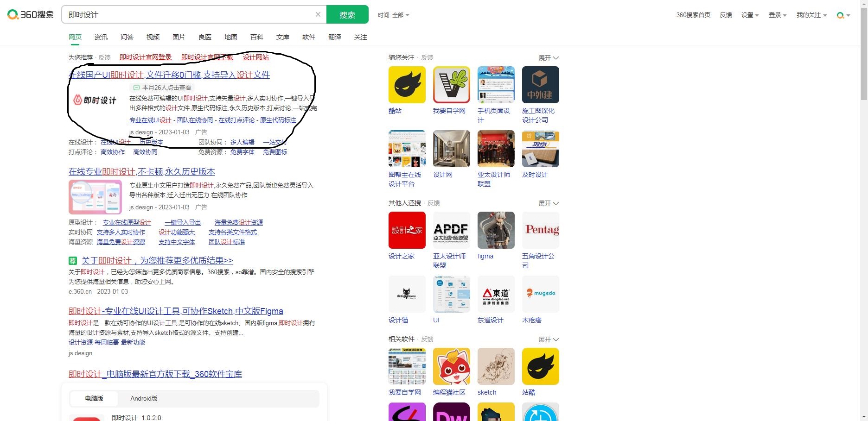This screenshot has height=421, width=868.
Task: Open the 站酷 icon under 相关软件
Action: [x=541, y=366]
